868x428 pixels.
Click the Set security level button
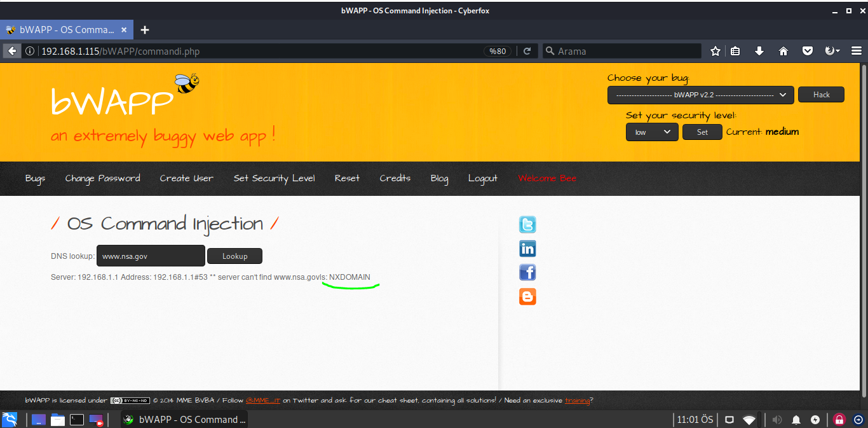pos(702,132)
